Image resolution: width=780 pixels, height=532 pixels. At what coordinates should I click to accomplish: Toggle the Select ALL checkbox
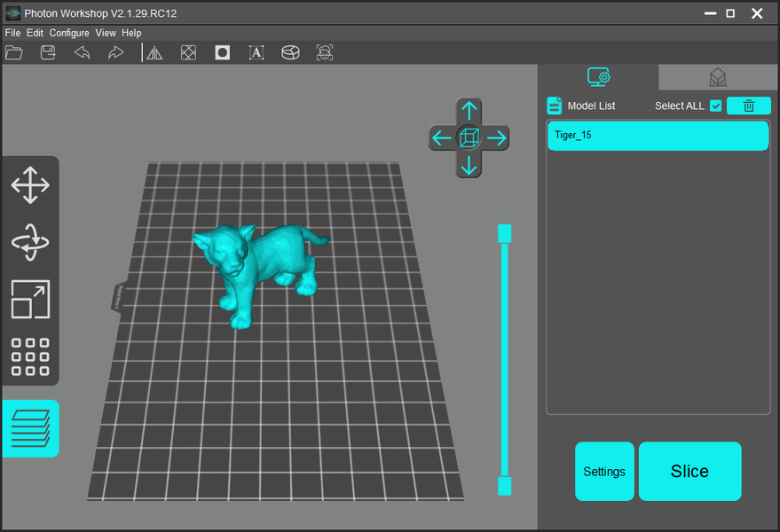pyautogui.click(x=715, y=106)
